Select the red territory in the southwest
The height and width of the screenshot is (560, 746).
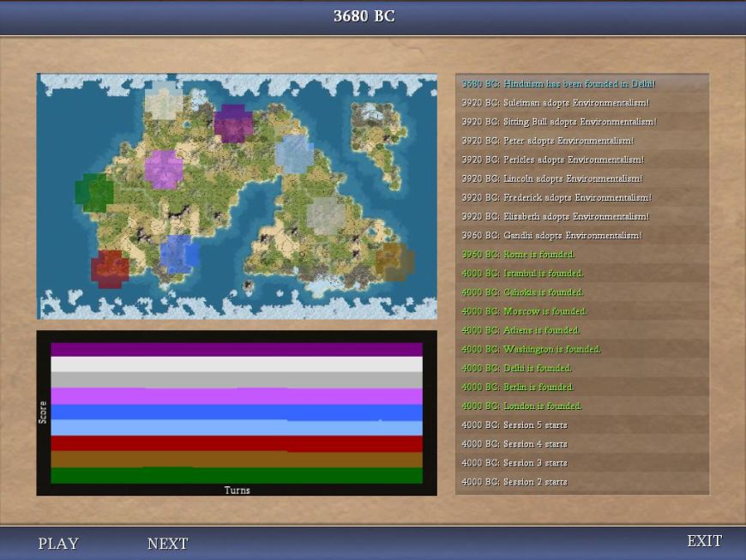[x=110, y=268]
